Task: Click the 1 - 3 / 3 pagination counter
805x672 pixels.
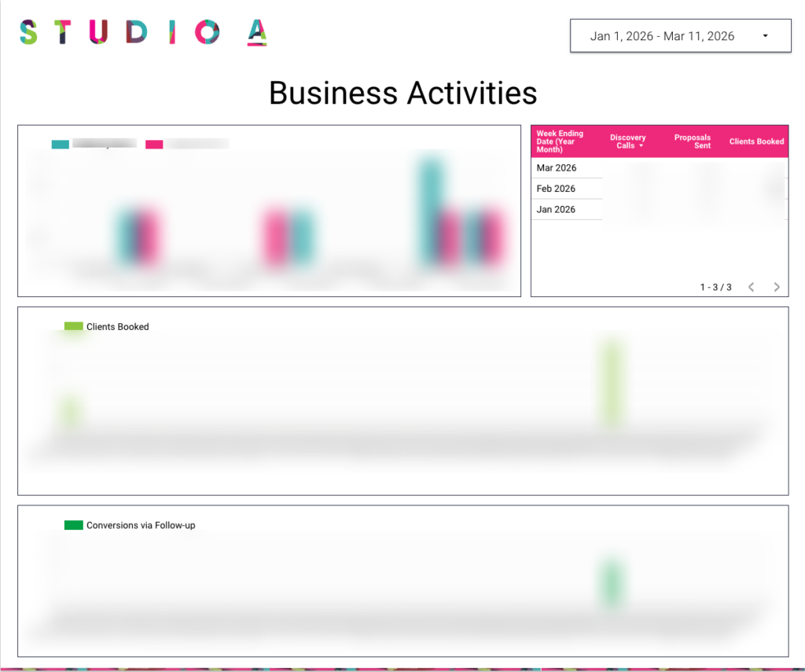Action: [715, 287]
